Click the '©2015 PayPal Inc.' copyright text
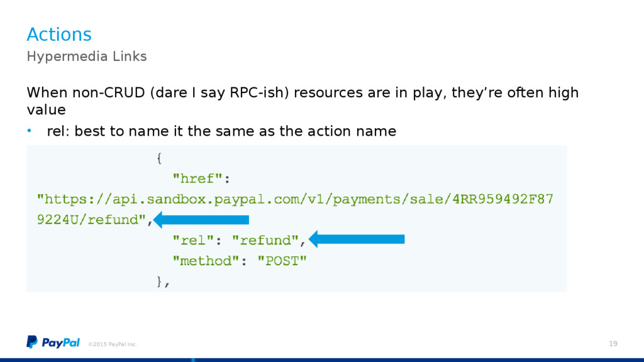 tap(113, 344)
